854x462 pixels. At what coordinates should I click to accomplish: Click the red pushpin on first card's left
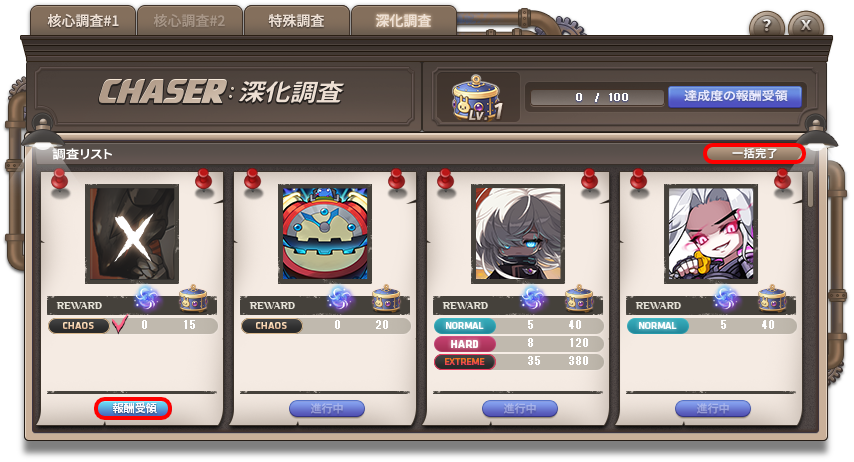(59, 180)
